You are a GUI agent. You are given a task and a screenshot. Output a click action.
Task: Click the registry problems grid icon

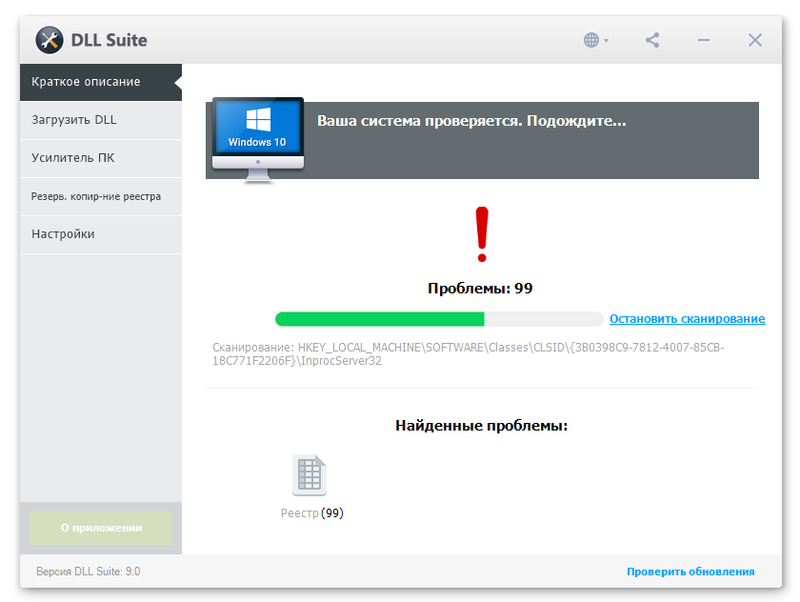coord(309,475)
